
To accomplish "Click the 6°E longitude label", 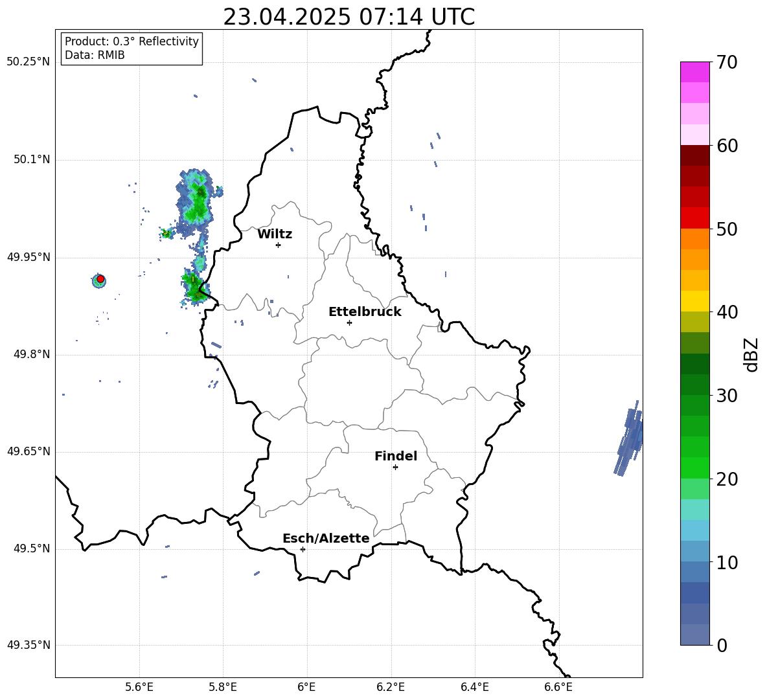I will (x=306, y=687).
